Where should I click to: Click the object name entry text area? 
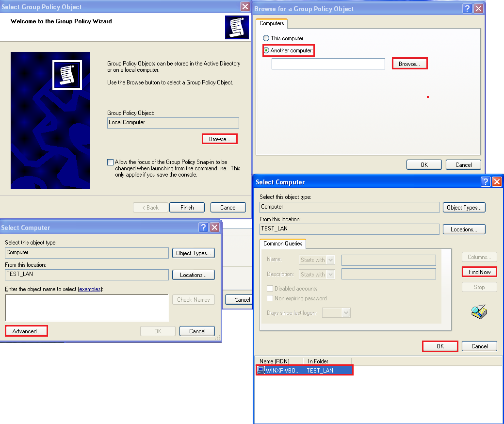click(87, 308)
